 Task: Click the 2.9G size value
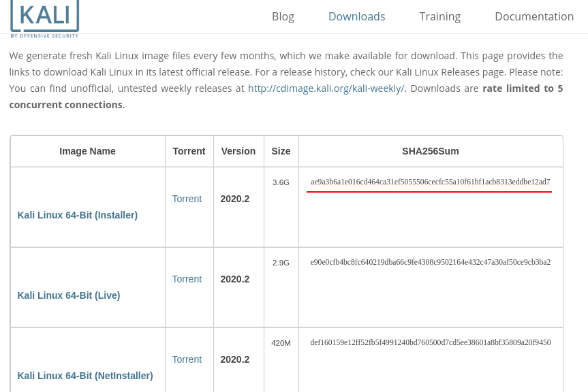(281, 263)
